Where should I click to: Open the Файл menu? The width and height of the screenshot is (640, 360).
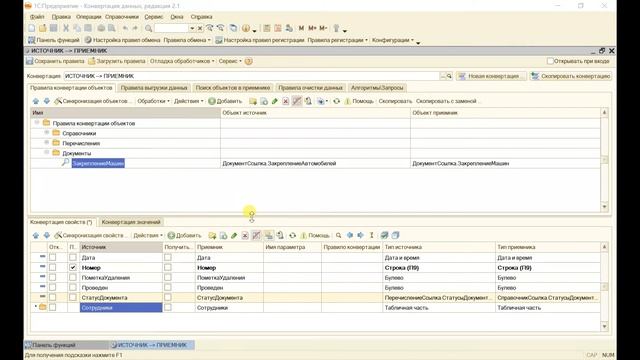click(37, 17)
